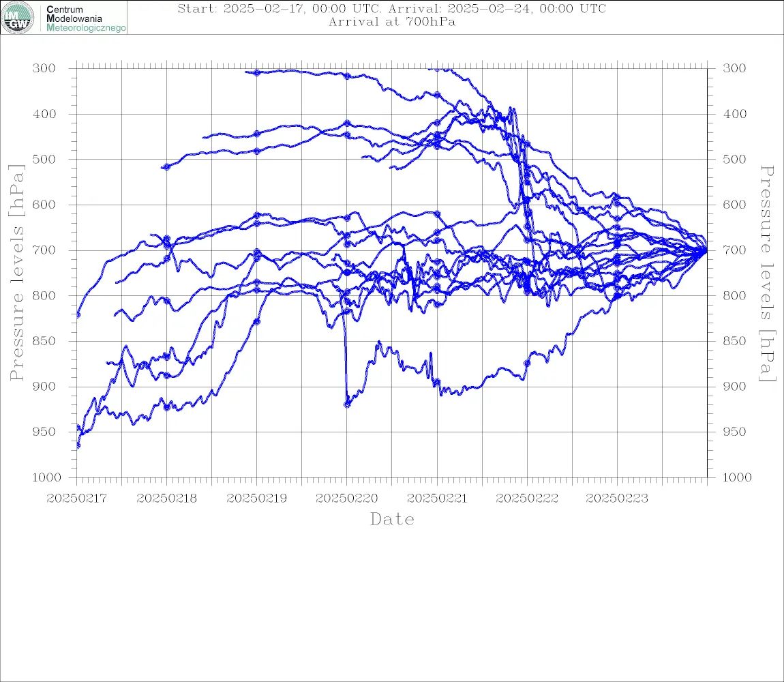Click the left axis 1000 label
784x682 pixels.
coord(46,477)
